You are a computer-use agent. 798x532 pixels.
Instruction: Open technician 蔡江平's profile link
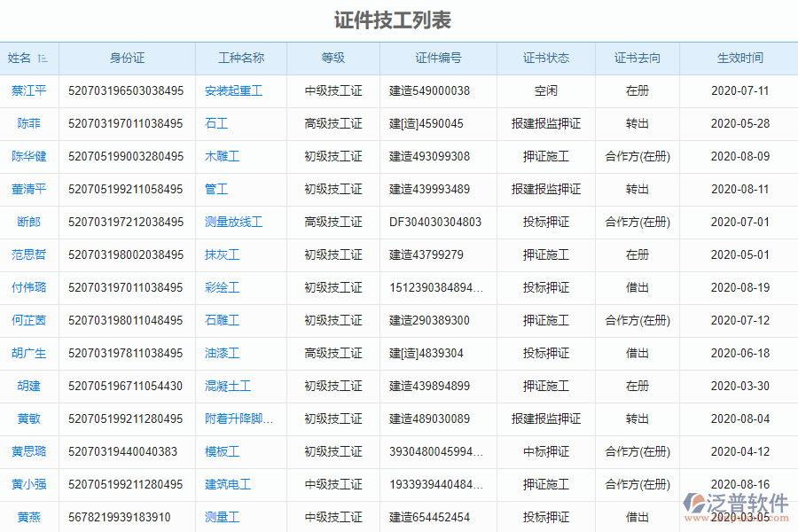coord(29,91)
